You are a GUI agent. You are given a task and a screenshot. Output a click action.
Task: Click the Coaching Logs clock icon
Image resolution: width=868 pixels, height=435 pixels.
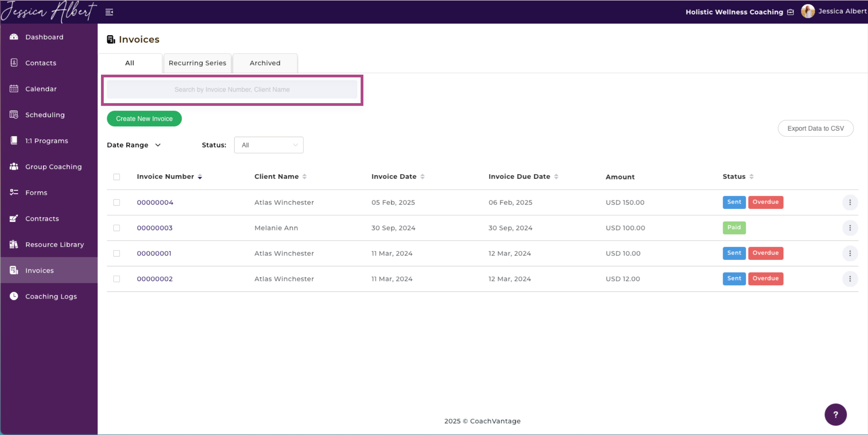coord(14,296)
